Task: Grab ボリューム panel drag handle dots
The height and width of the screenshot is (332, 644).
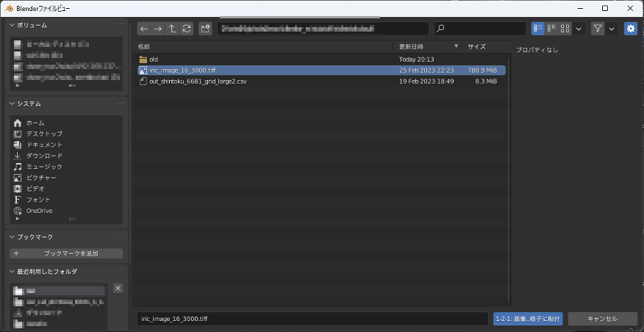Action: coord(121,26)
